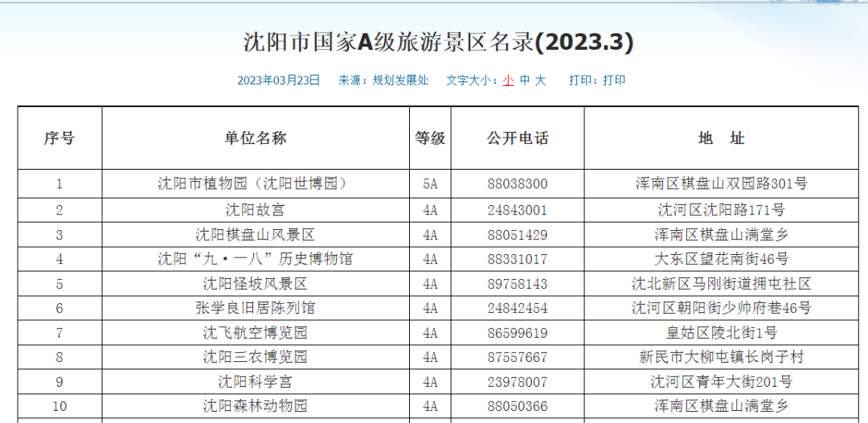Select 沈阳森林动物园 name cell
Screen dimensions: 868x423
pos(256,406)
